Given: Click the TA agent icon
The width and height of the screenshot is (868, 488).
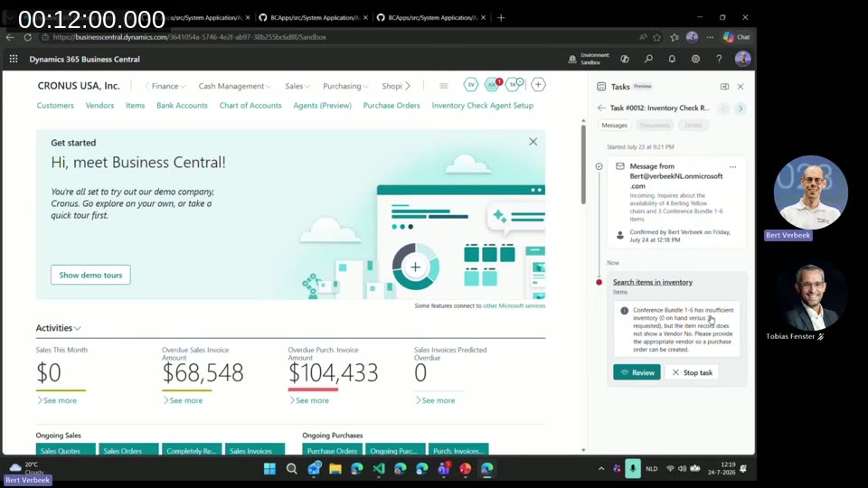Looking at the screenshot, I should pyautogui.click(x=514, y=85).
